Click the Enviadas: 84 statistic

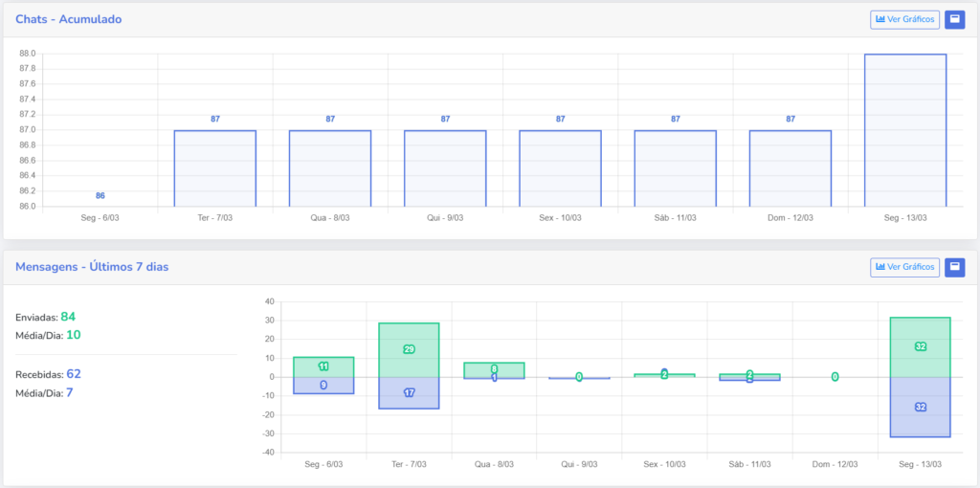click(x=46, y=317)
